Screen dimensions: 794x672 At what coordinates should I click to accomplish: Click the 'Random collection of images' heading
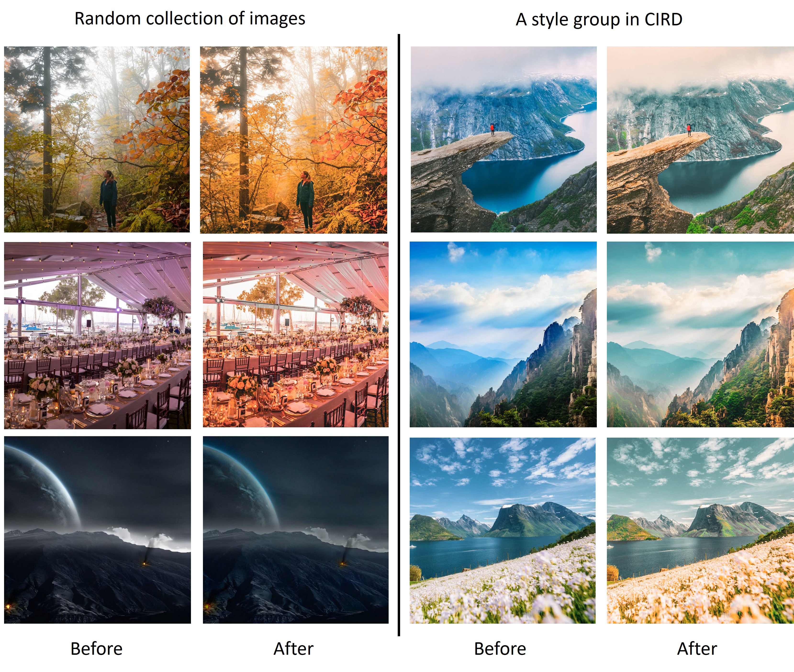point(190,19)
